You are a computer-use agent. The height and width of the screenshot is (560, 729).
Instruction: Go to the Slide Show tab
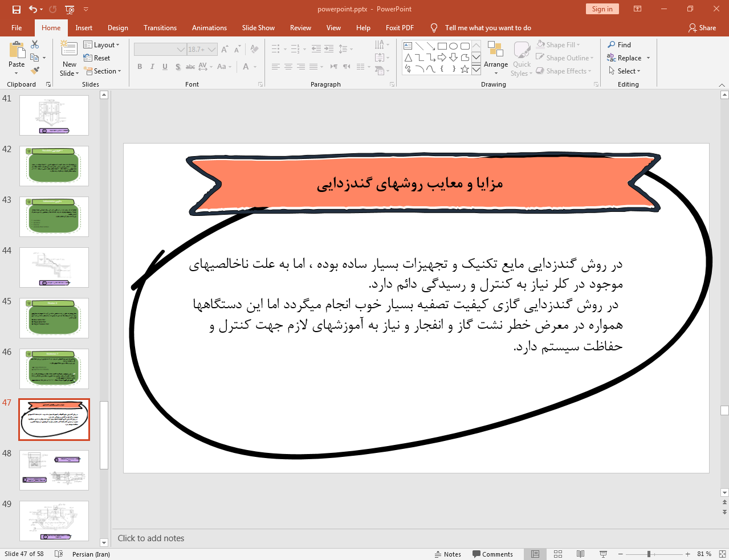258,28
